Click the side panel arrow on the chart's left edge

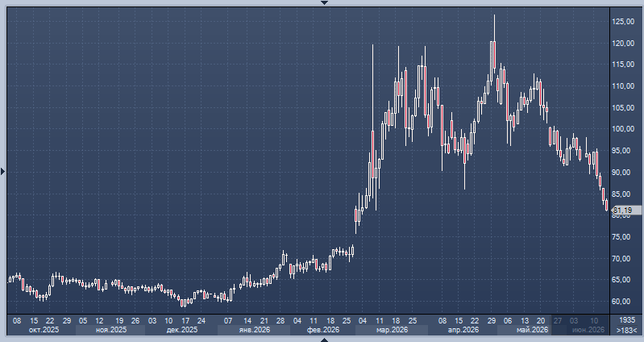tap(2, 171)
